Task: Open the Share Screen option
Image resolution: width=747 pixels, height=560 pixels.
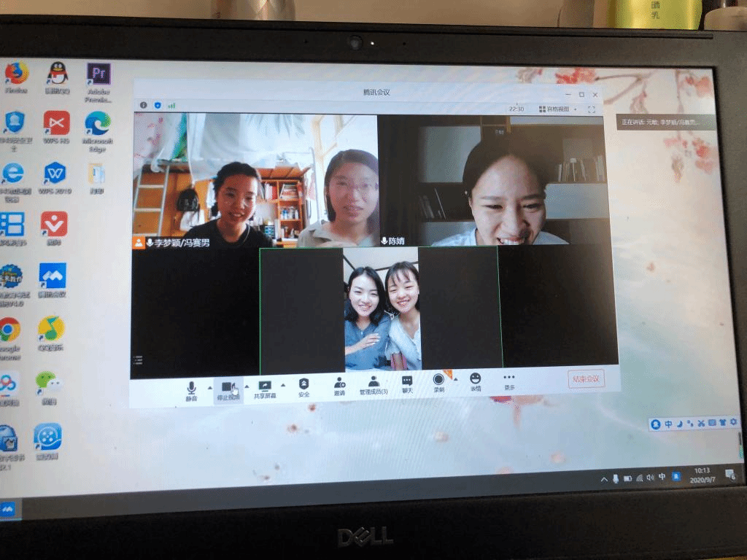Action: coord(265,388)
